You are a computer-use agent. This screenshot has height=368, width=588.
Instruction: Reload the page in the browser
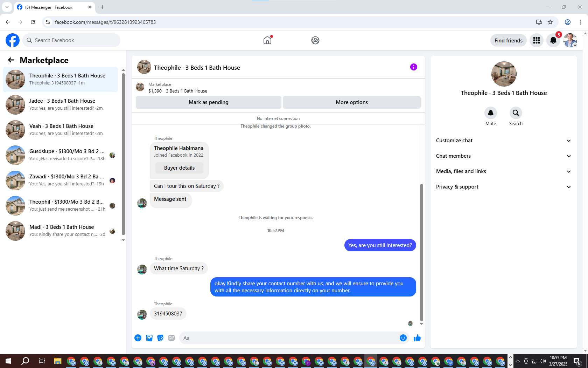(x=33, y=22)
